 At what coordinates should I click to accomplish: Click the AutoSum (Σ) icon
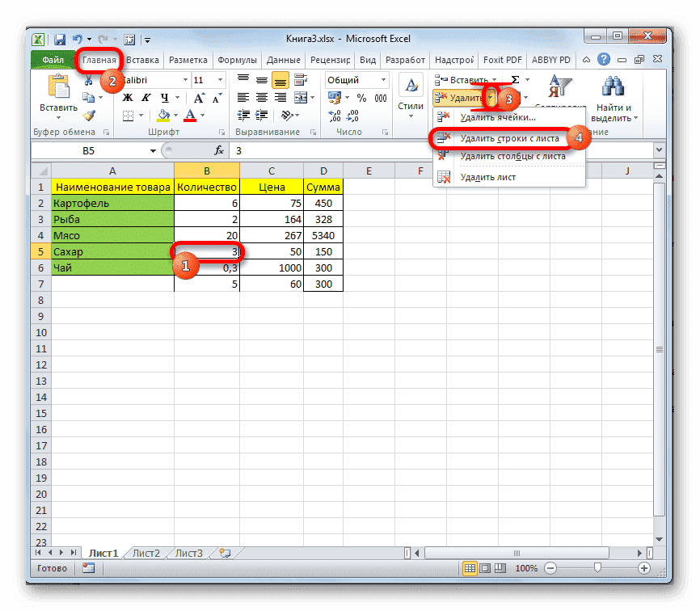tap(515, 79)
